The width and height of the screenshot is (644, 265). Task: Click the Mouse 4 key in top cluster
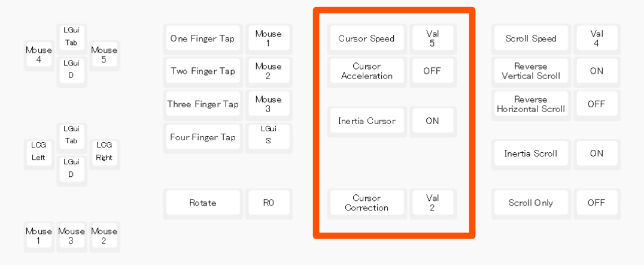pyautogui.click(x=39, y=55)
